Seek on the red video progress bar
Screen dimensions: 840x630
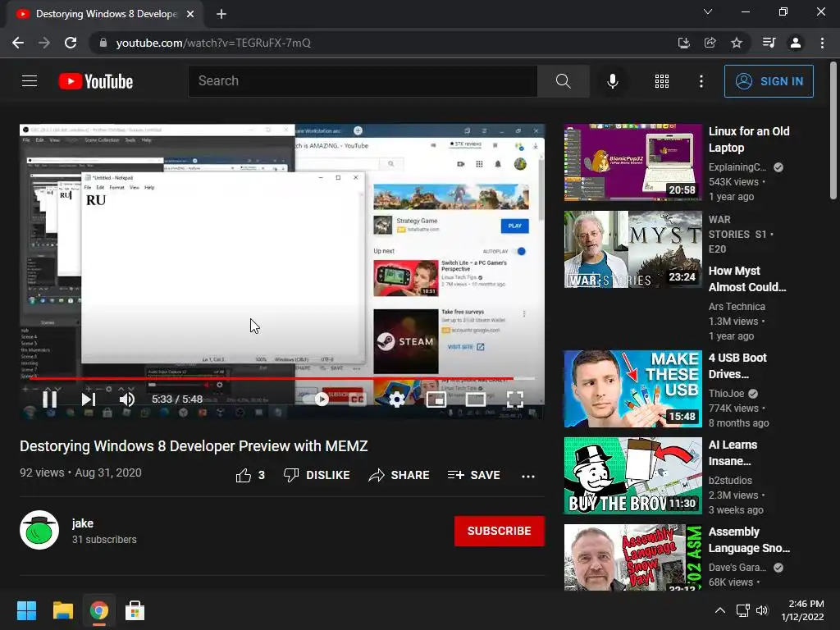click(x=277, y=379)
